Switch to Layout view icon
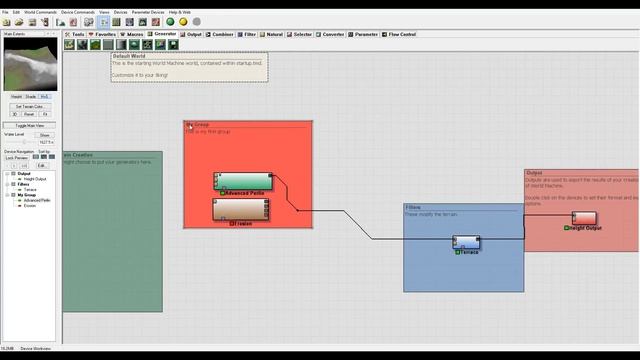Screen dimensions: 640x360 [116, 22]
